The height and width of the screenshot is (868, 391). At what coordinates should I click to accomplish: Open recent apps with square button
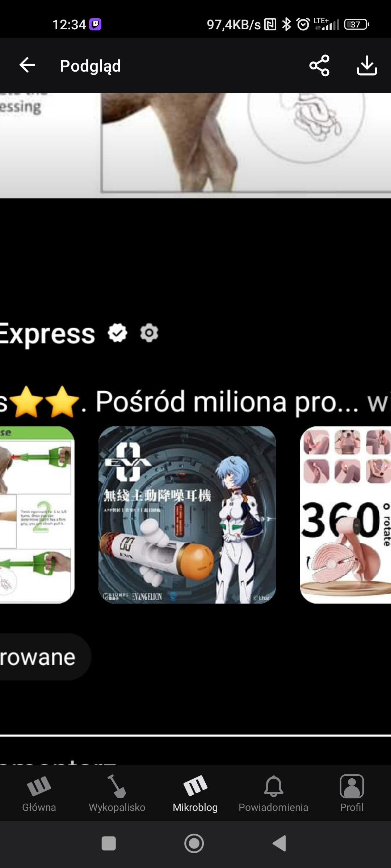(x=109, y=843)
